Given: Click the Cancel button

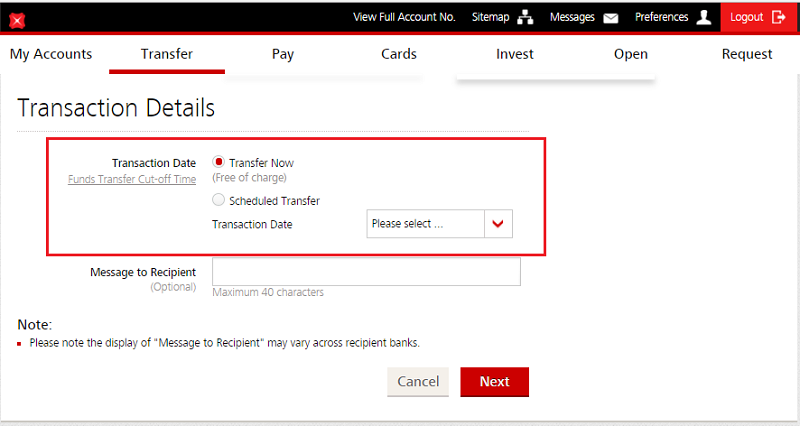Looking at the screenshot, I should [418, 382].
